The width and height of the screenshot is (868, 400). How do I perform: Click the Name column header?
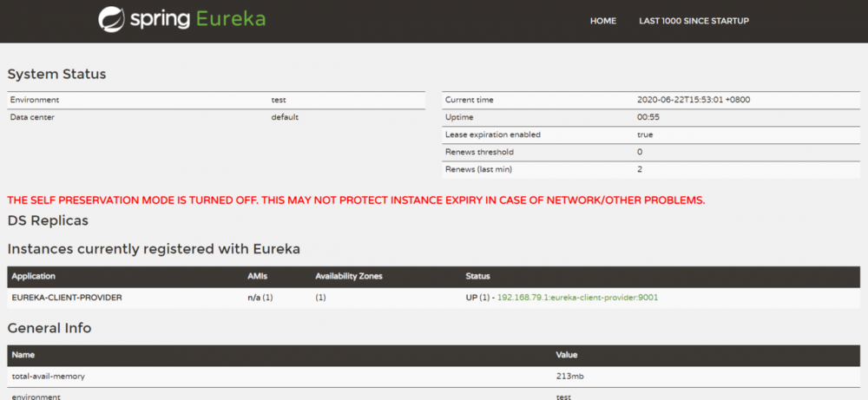(x=22, y=355)
